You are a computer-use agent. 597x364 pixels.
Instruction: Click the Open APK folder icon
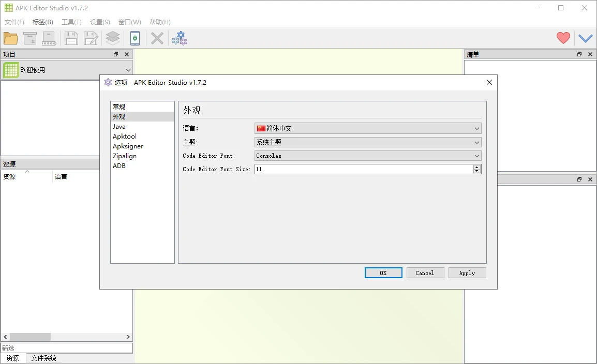[11, 38]
